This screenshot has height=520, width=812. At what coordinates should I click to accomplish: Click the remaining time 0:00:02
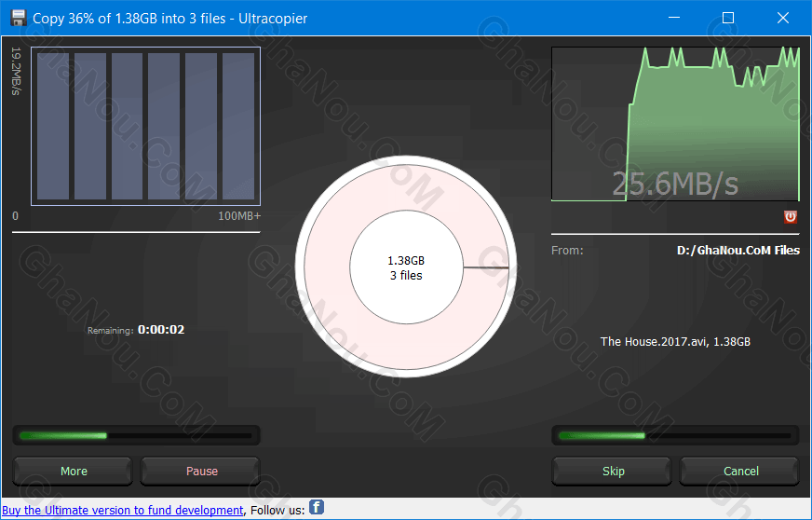click(161, 330)
